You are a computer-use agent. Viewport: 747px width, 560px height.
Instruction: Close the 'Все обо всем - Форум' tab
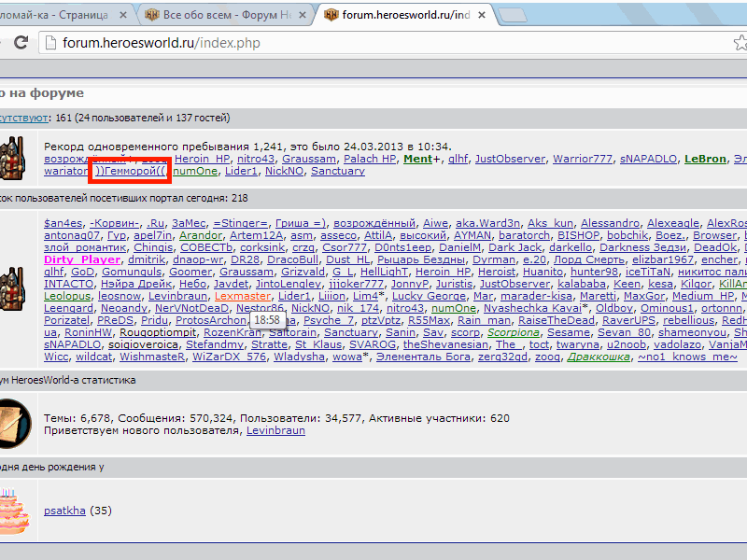[x=302, y=15]
